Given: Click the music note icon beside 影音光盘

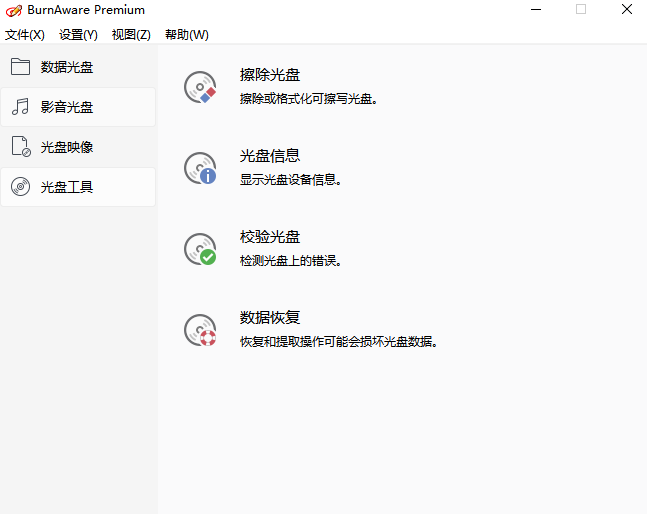Looking at the screenshot, I should 20,106.
